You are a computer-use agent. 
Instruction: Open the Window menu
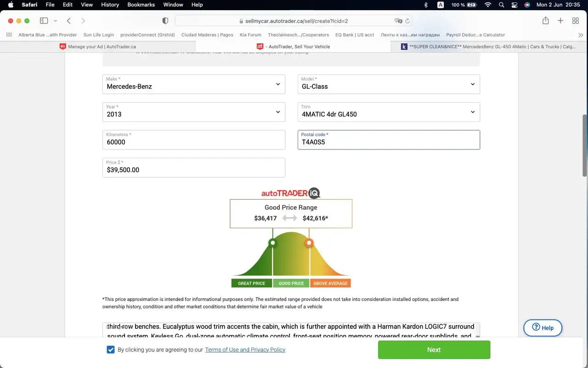click(x=173, y=5)
